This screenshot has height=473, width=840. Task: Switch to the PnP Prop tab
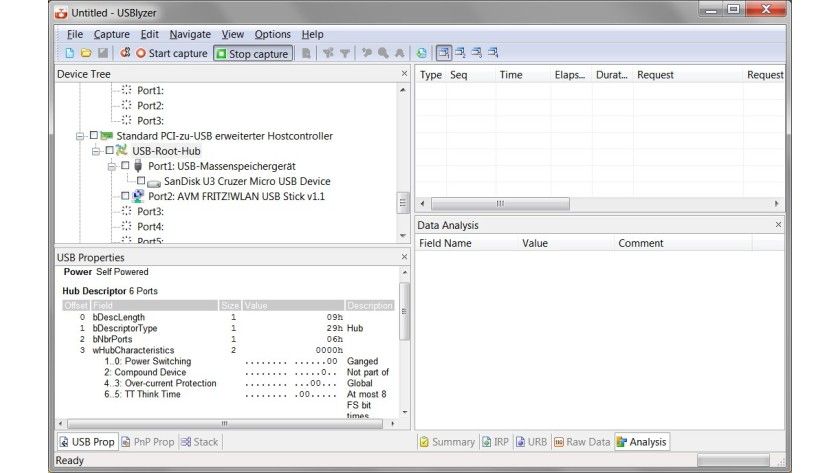[148, 442]
